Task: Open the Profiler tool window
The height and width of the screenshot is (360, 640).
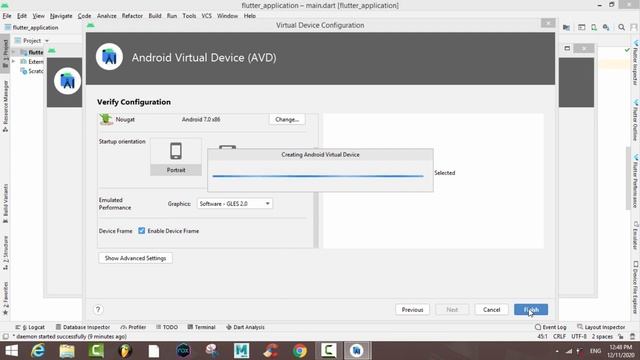Action: tap(133, 327)
